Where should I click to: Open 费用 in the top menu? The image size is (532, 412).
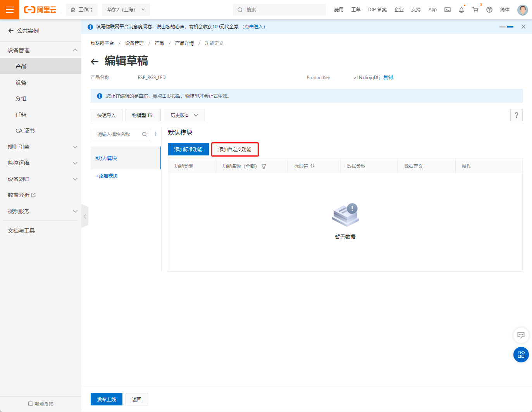(339, 10)
